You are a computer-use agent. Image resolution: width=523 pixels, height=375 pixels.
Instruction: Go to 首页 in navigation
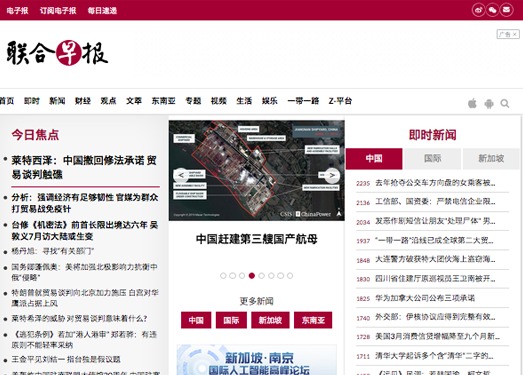click(x=7, y=101)
